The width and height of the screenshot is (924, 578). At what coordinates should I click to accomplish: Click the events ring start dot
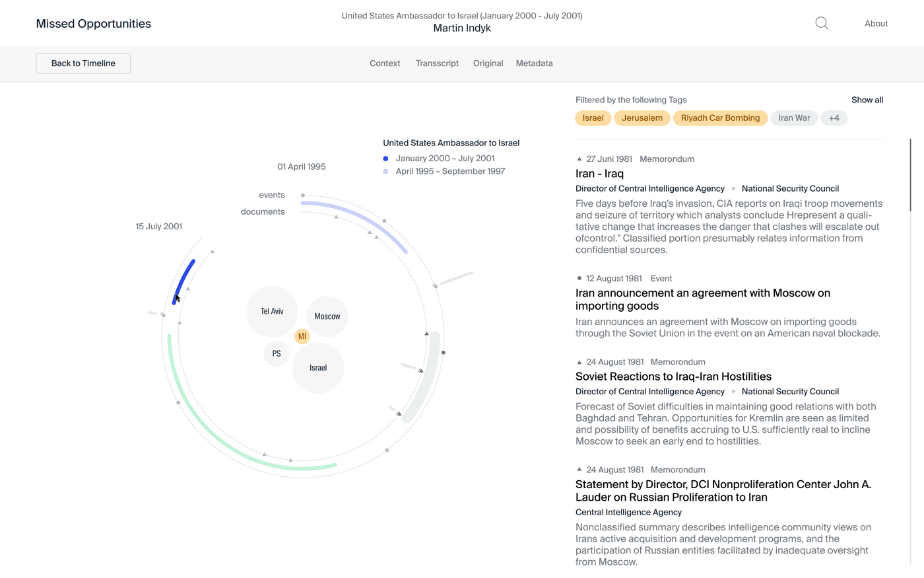pyautogui.click(x=303, y=196)
